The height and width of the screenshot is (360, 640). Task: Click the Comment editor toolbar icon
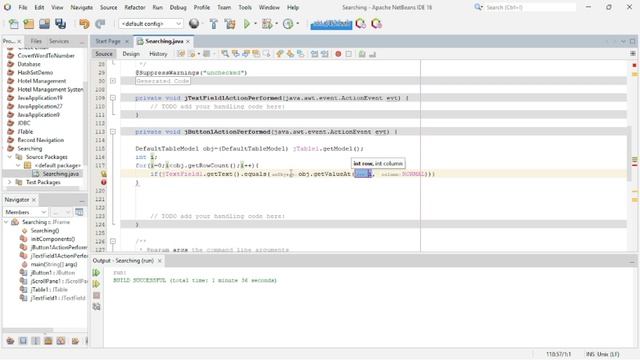[x=362, y=54]
